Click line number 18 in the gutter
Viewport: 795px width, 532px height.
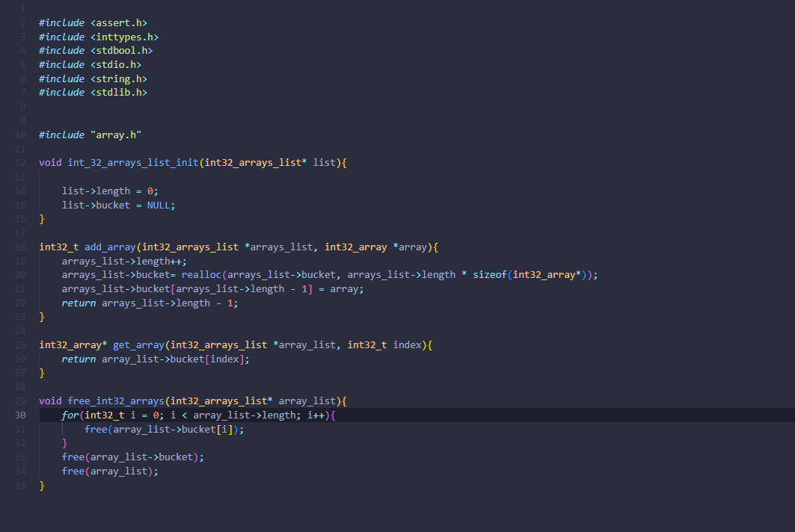(x=20, y=247)
